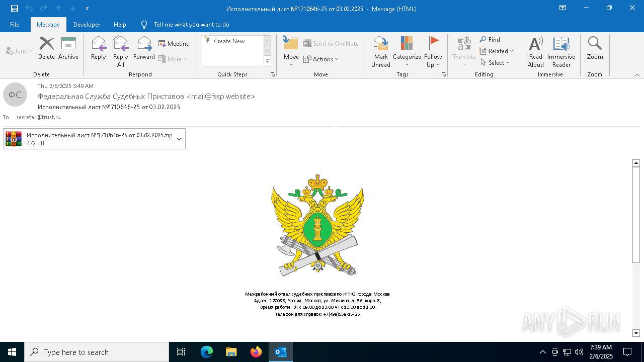Click the vertical scrollbar thumb
644x362 pixels.
point(636,215)
